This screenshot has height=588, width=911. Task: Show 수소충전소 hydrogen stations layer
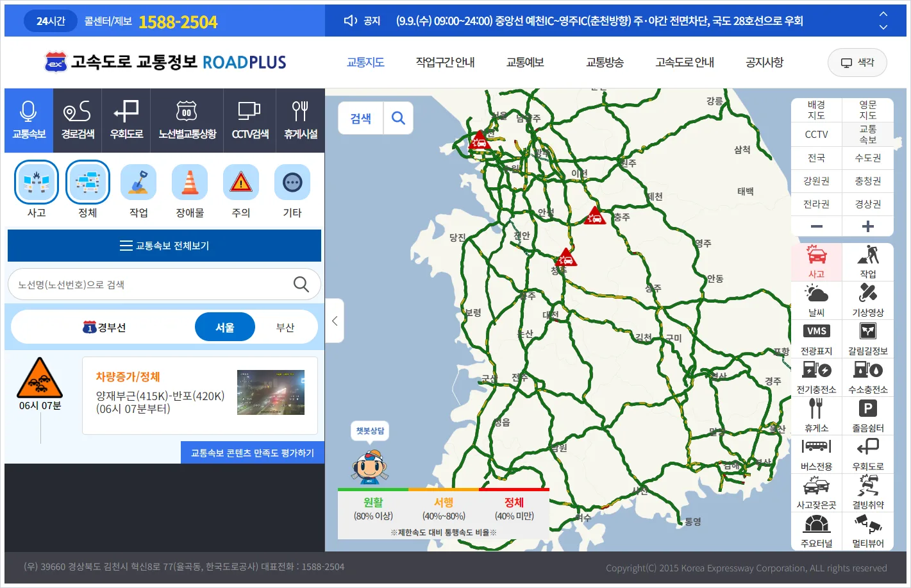868,378
